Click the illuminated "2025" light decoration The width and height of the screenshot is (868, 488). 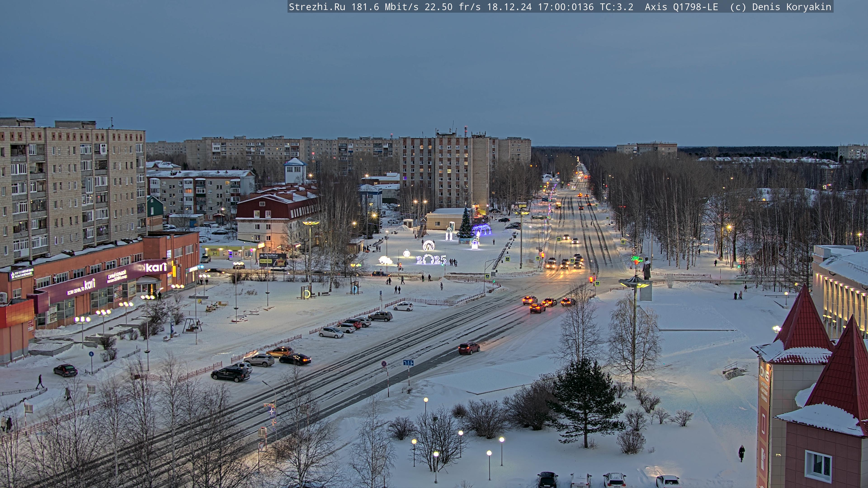tap(431, 259)
